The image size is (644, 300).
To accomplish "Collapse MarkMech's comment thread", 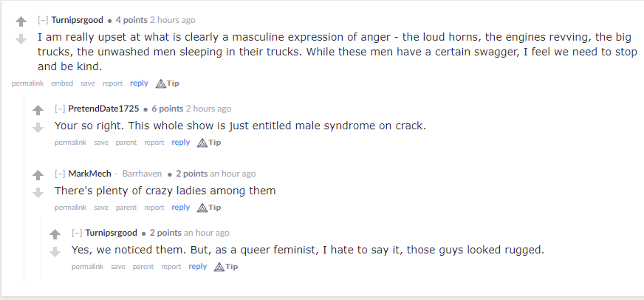I will [x=60, y=174].
